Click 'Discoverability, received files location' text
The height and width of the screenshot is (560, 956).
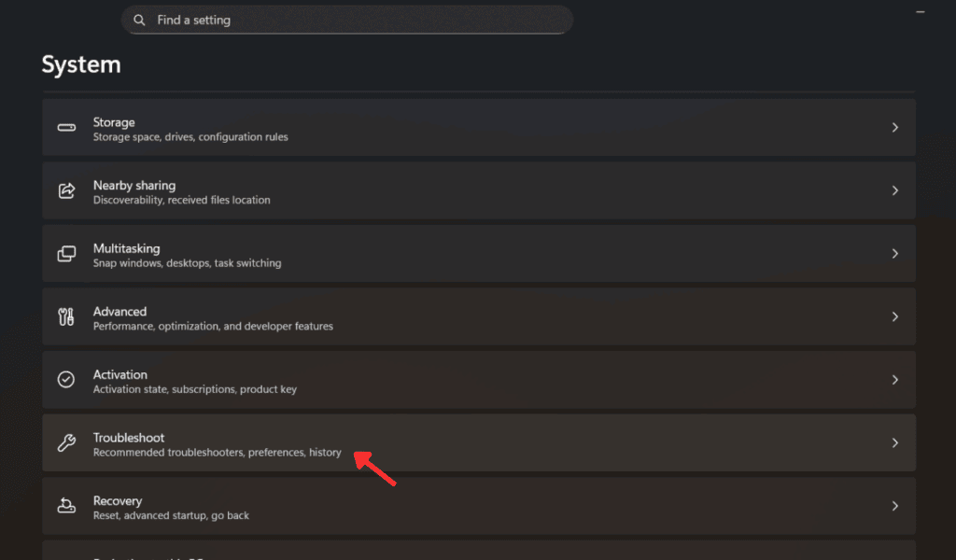click(x=182, y=200)
